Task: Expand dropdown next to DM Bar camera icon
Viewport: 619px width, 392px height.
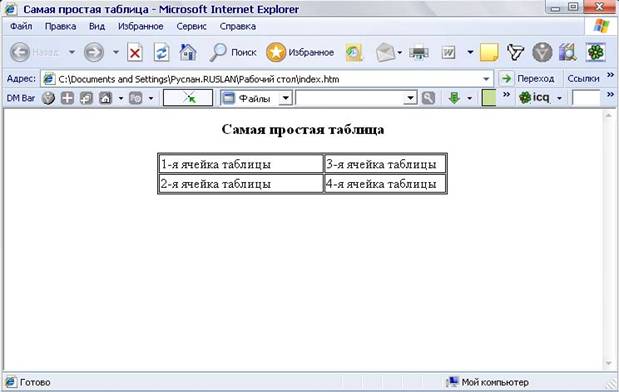Action: tap(151, 98)
